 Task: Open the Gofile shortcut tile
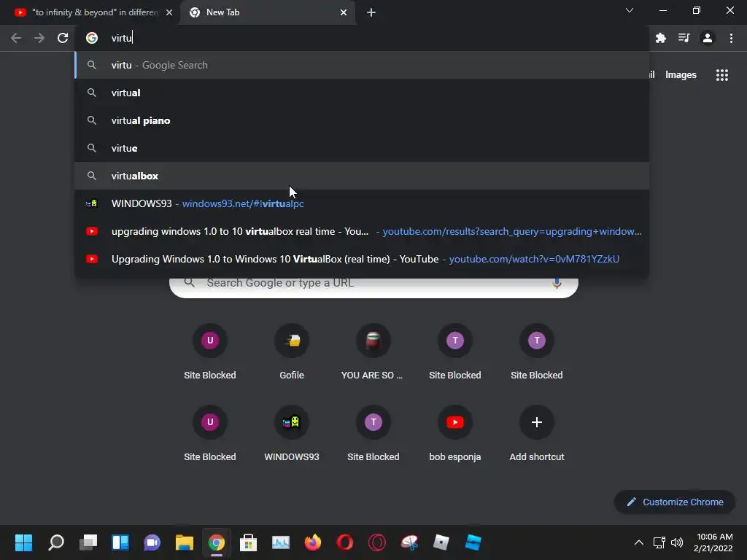point(292,352)
